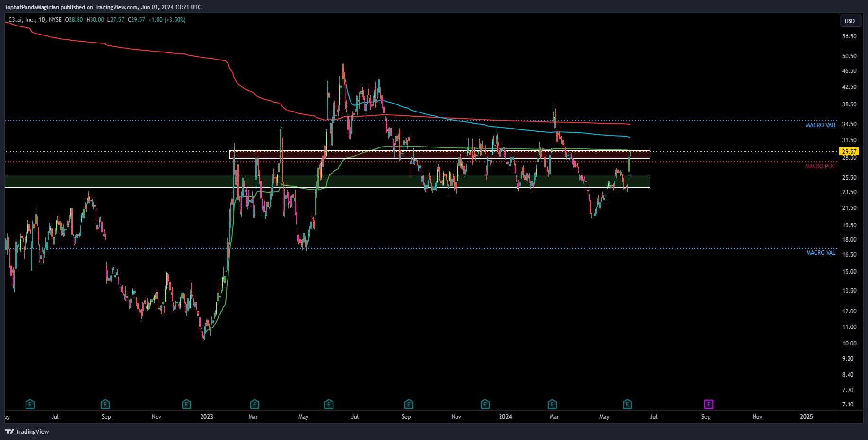The width and height of the screenshot is (868, 440).
Task: Click the 2023 label on time axis
Action: tap(207, 417)
